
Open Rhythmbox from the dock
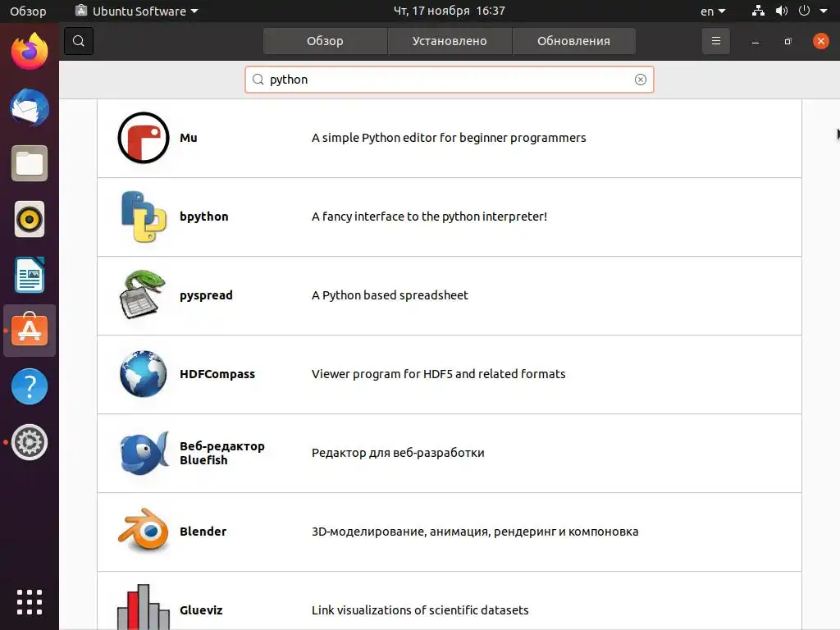(30, 219)
